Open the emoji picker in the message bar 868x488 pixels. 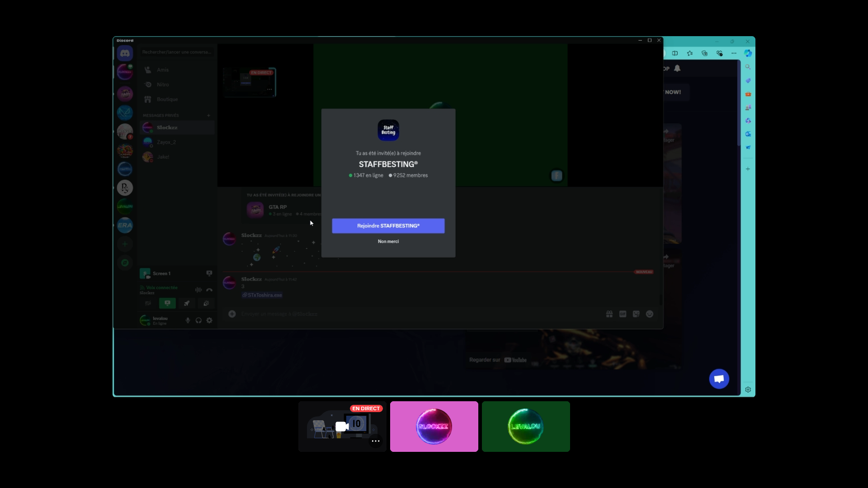[650, 314]
